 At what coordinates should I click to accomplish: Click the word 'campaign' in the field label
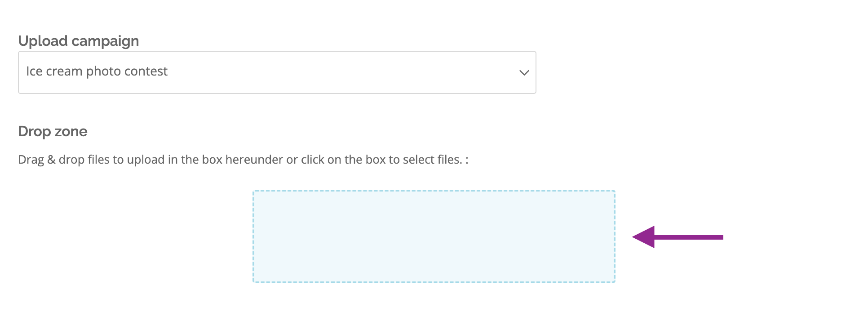click(105, 42)
